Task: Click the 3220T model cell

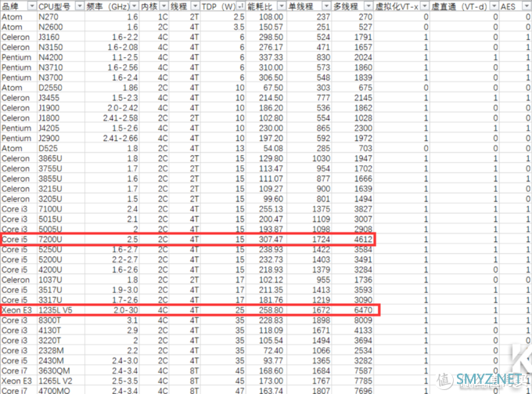Action: click(61, 341)
